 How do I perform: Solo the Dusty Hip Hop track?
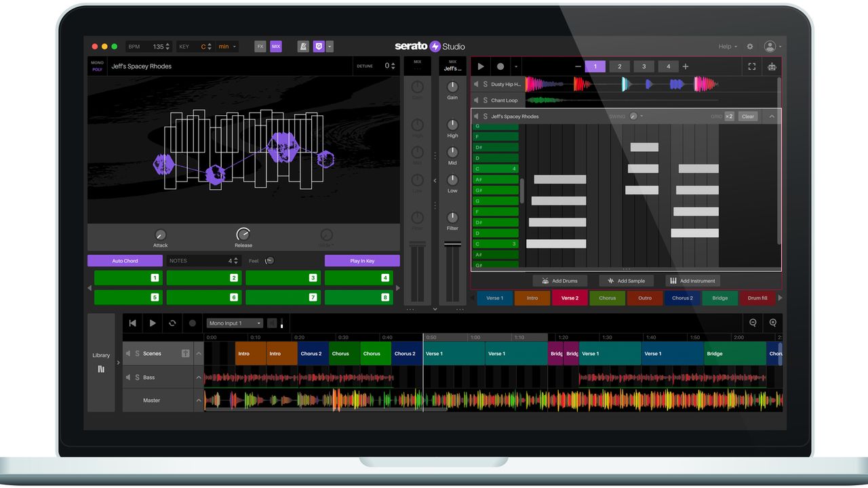click(x=485, y=85)
